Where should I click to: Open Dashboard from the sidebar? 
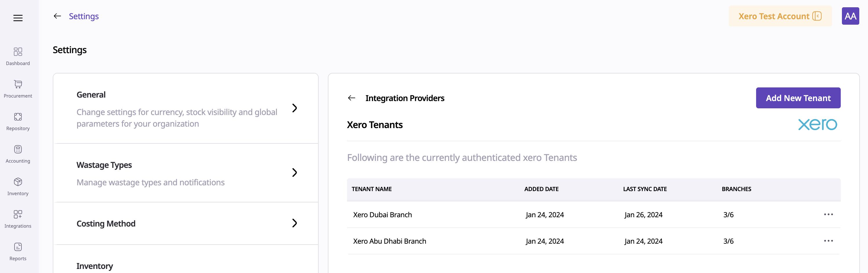coord(18,56)
